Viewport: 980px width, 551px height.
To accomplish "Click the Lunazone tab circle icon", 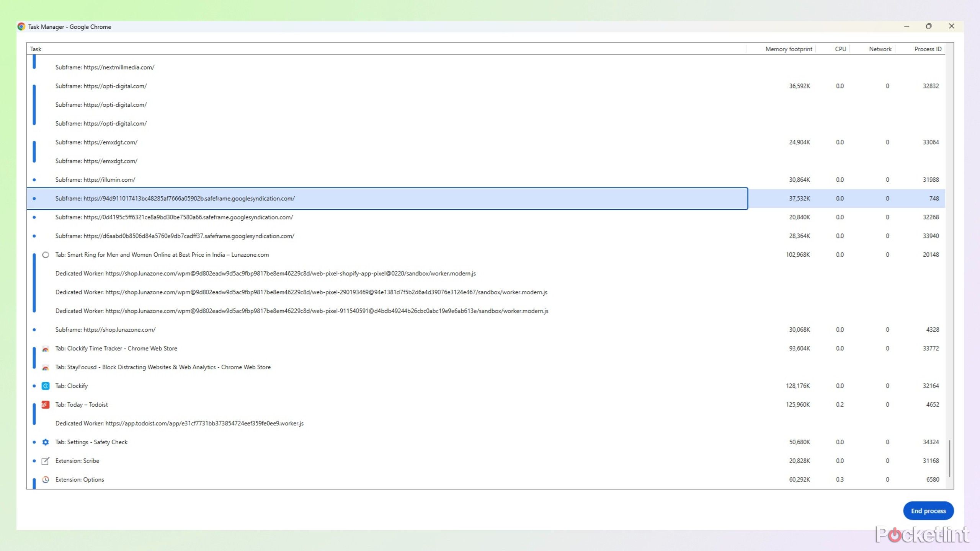I will point(45,255).
